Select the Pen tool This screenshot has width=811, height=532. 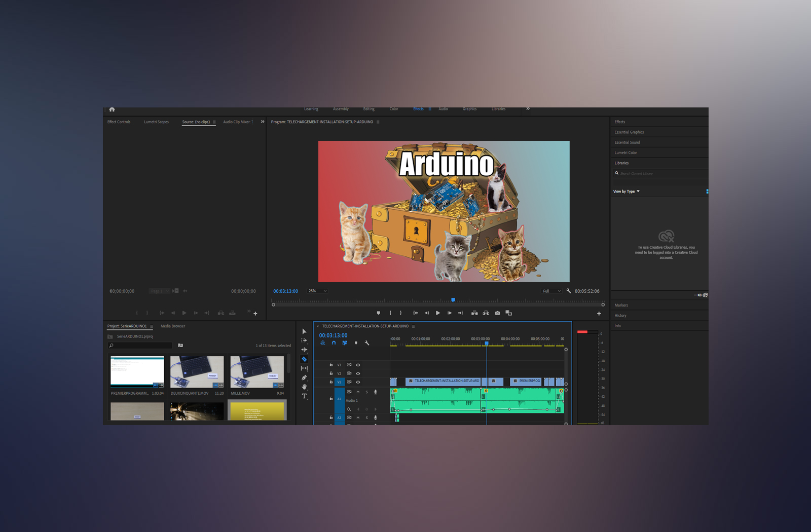(x=304, y=377)
